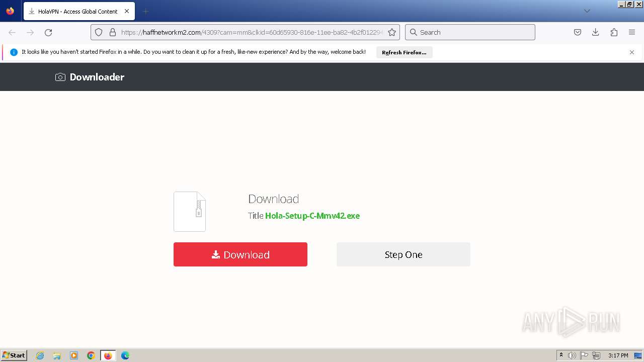
Task: Launch Google Chrome from the taskbar
Action: [91, 355]
